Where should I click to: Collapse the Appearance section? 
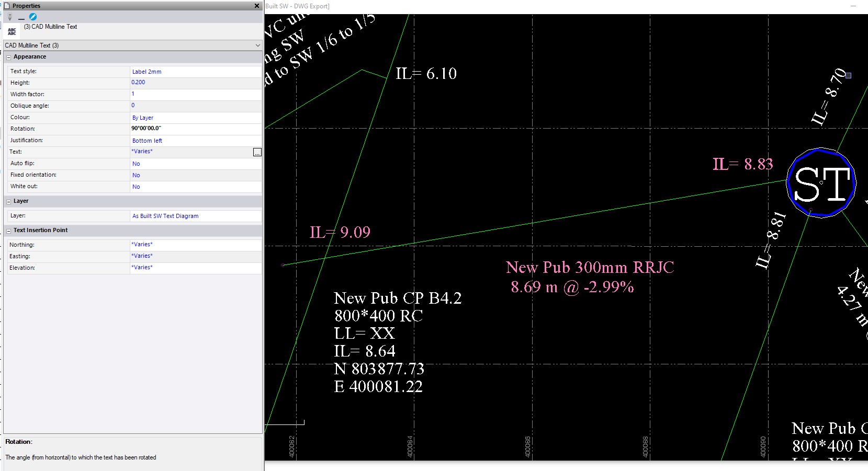(x=8, y=57)
